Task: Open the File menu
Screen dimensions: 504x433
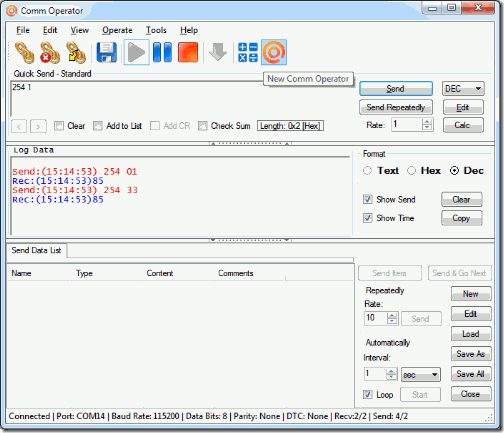Action: pos(23,30)
